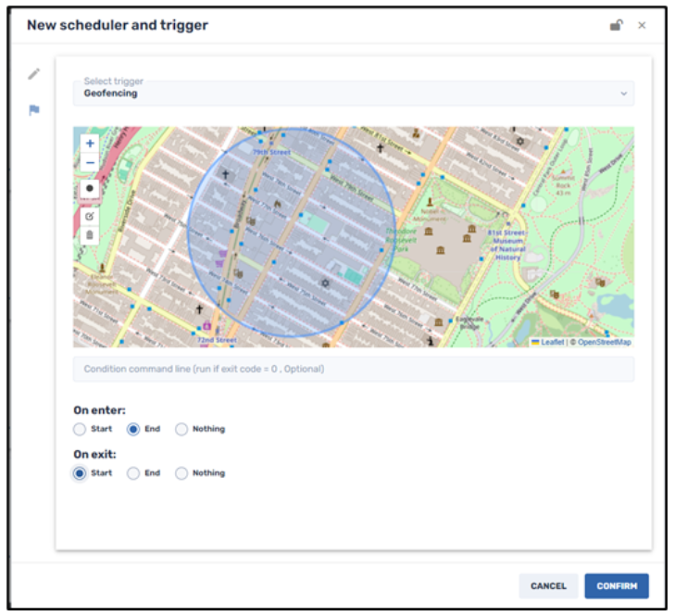Click the Cancel button

(x=548, y=585)
